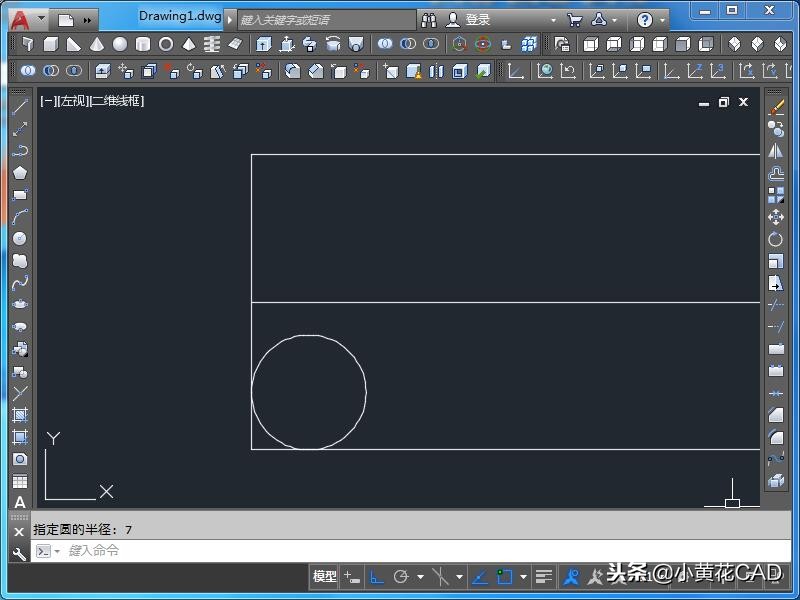Screen dimensions: 800x600
Task: Click the 模型 model space button
Action: pos(325,577)
